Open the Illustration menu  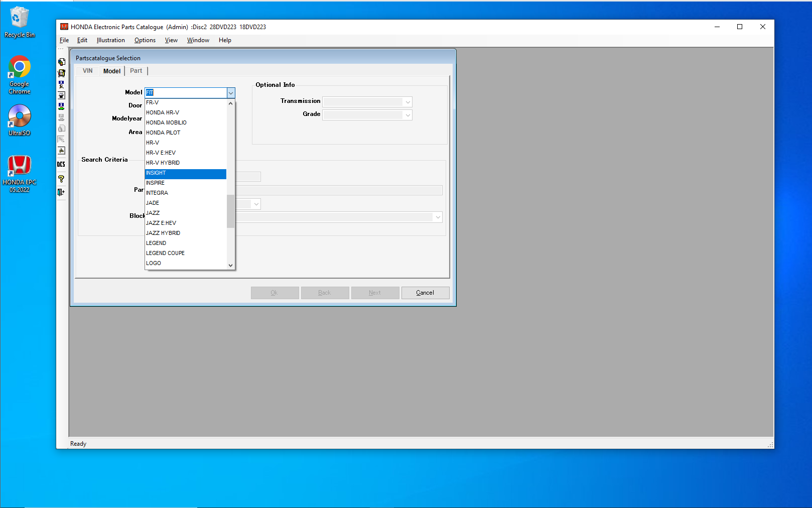click(110, 40)
